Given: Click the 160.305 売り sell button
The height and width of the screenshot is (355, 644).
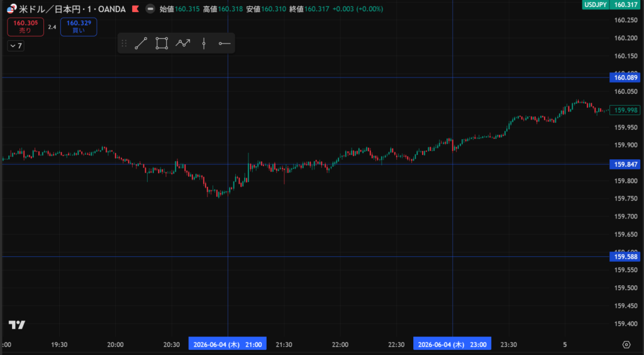Looking at the screenshot, I should pyautogui.click(x=25, y=26).
